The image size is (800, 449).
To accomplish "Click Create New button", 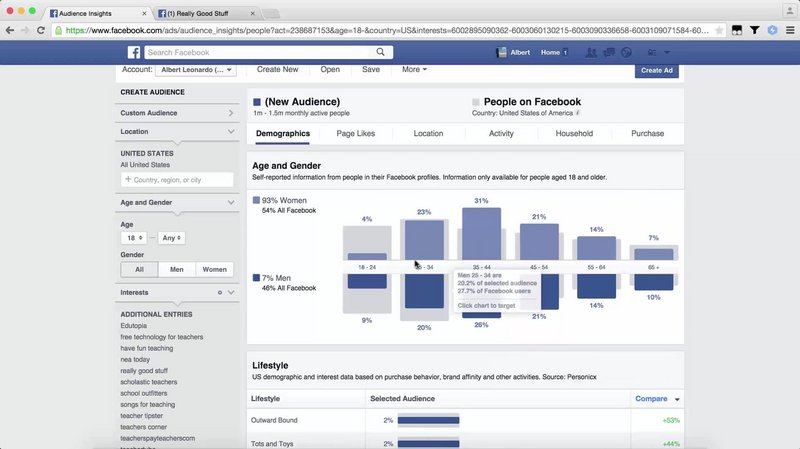I will (278, 69).
